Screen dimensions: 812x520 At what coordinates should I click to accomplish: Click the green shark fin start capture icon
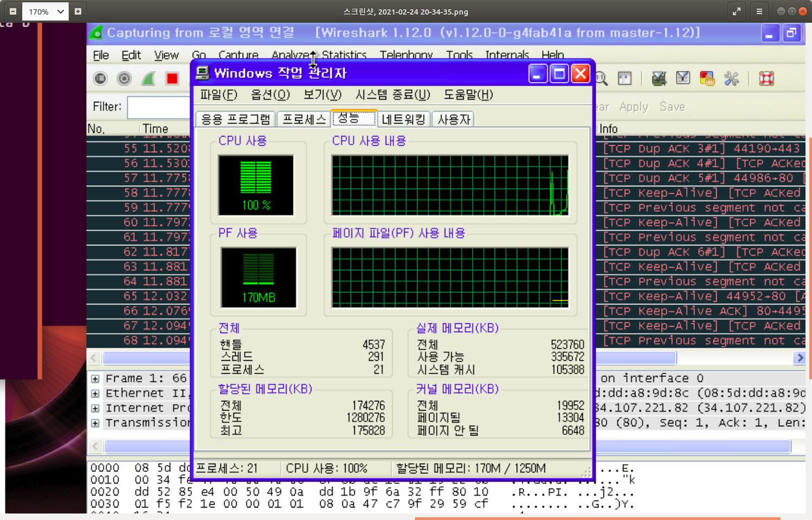pos(148,79)
